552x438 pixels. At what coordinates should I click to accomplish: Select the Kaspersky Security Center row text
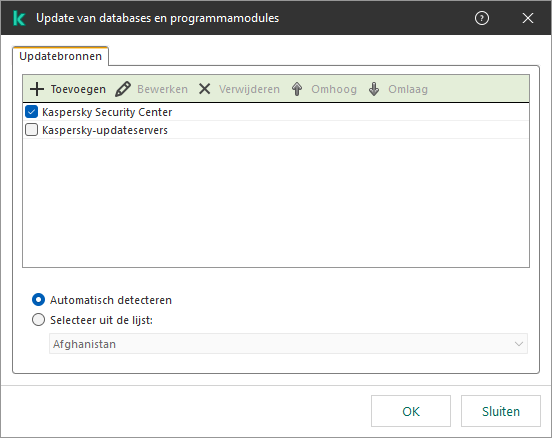pos(107,112)
